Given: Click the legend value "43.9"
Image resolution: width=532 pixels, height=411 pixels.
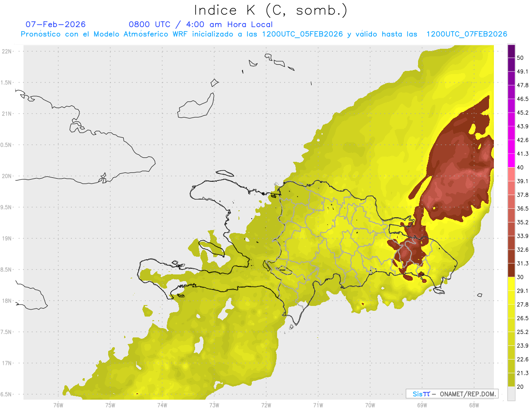Looking at the screenshot, I should tap(523, 126).
